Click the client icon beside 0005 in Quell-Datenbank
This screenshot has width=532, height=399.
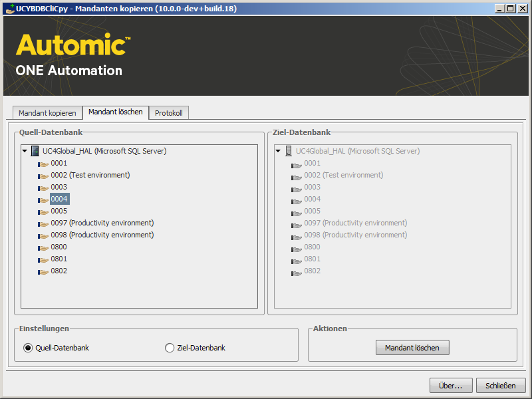[43, 212]
